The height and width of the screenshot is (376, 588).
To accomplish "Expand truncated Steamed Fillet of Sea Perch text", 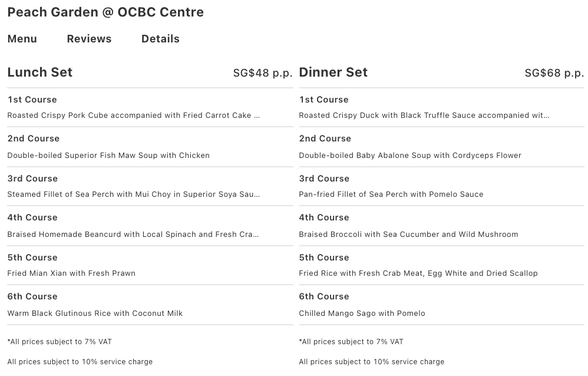I will 256,194.
